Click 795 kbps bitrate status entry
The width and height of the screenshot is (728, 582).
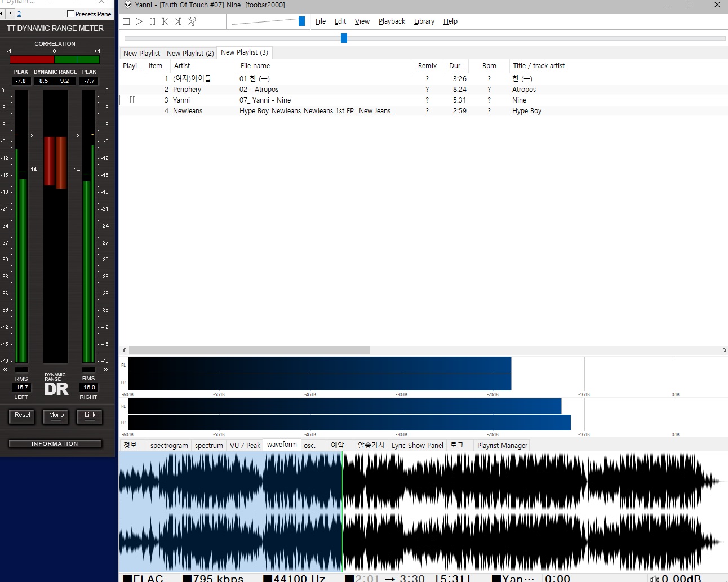[x=213, y=578]
